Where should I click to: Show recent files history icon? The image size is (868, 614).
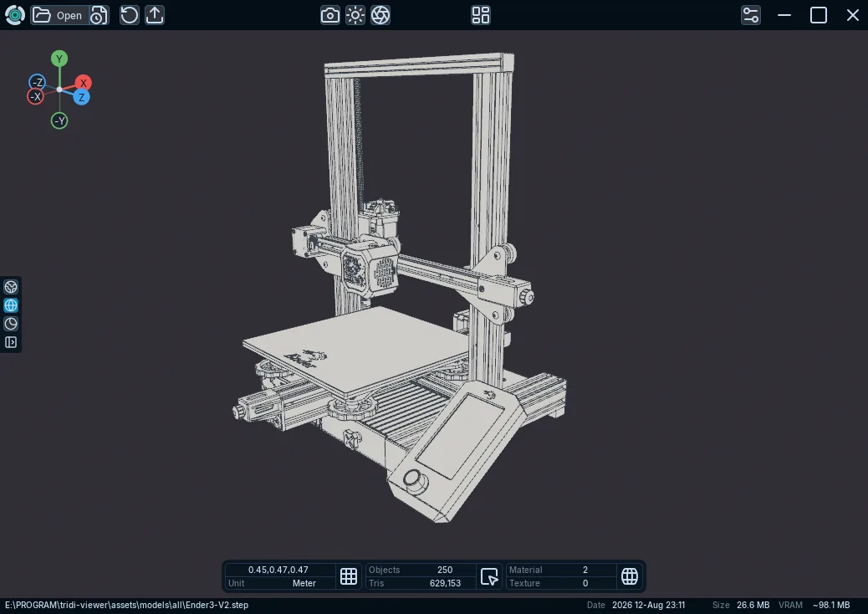coord(99,16)
